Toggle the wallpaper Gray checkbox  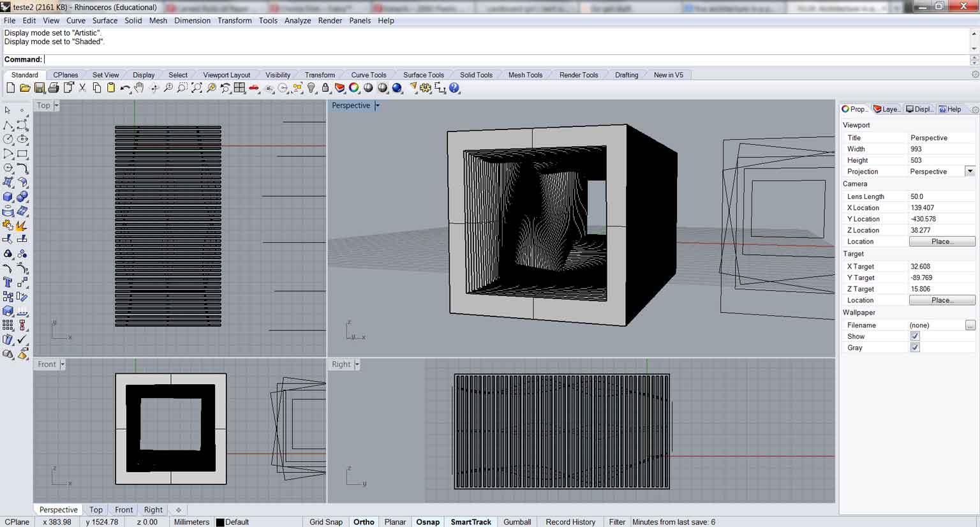click(915, 348)
